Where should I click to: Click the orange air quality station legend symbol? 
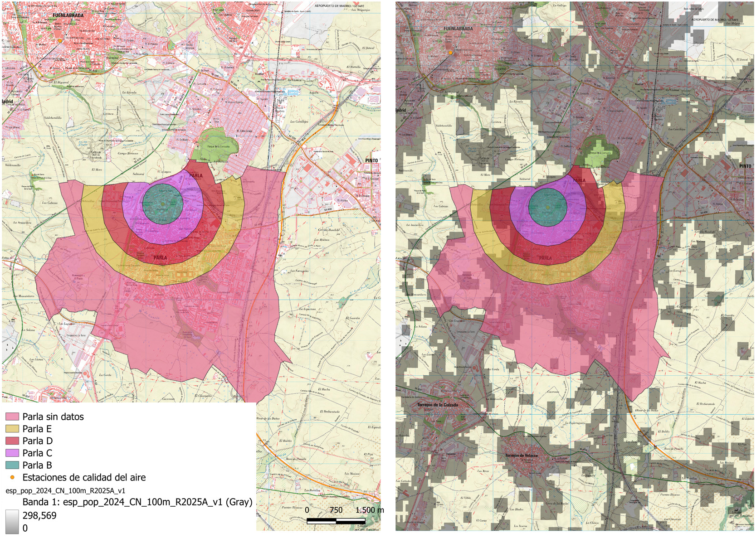(12, 477)
